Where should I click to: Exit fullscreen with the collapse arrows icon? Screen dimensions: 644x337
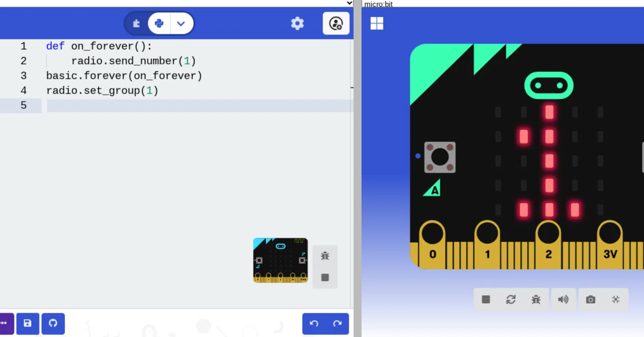click(x=615, y=299)
